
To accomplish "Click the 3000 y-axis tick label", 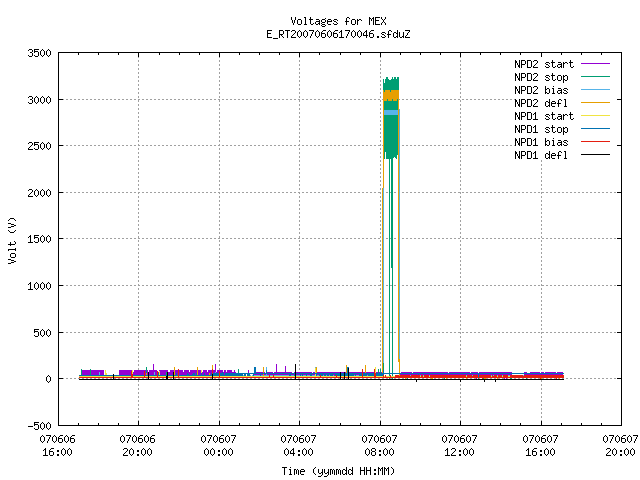I will click(x=39, y=100).
